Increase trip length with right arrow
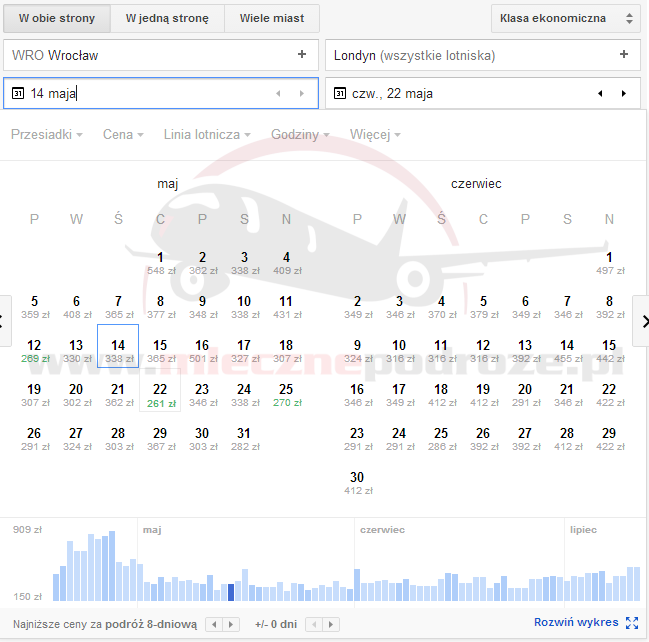The width and height of the screenshot is (649, 642). [231, 624]
